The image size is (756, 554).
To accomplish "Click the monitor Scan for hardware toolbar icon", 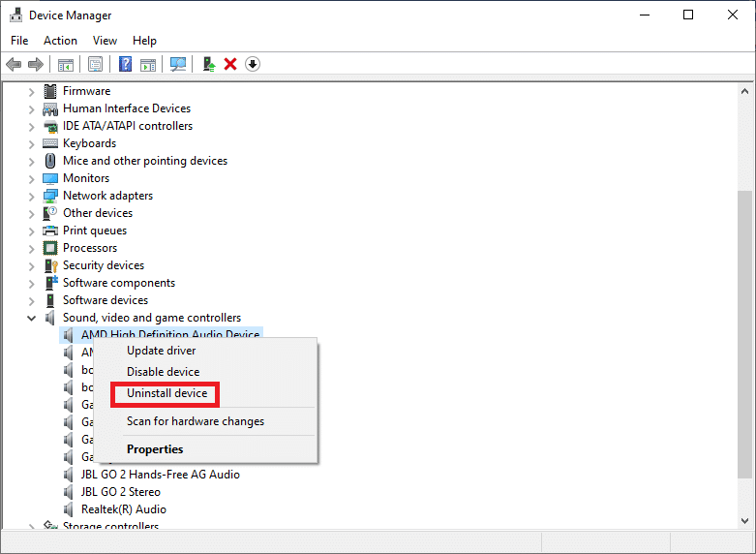I will click(178, 64).
